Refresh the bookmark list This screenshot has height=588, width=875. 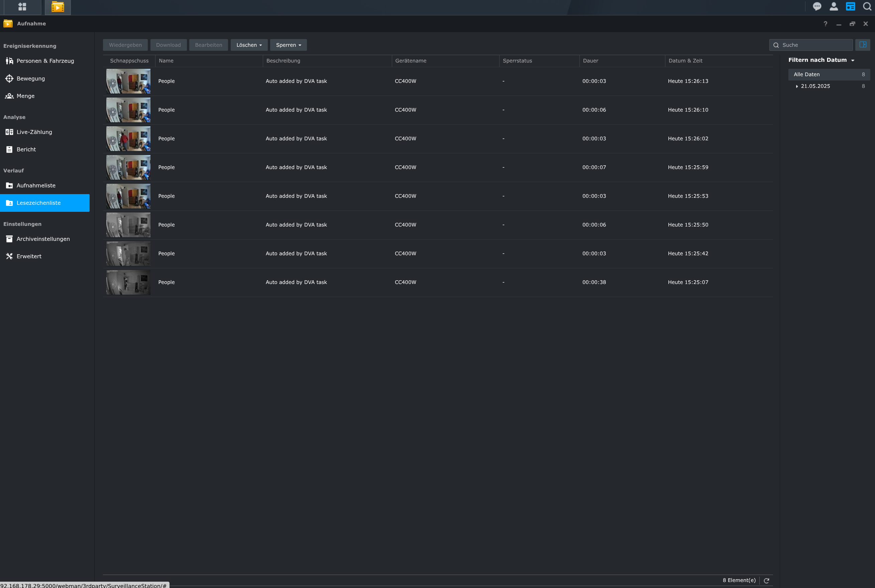tap(767, 581)
